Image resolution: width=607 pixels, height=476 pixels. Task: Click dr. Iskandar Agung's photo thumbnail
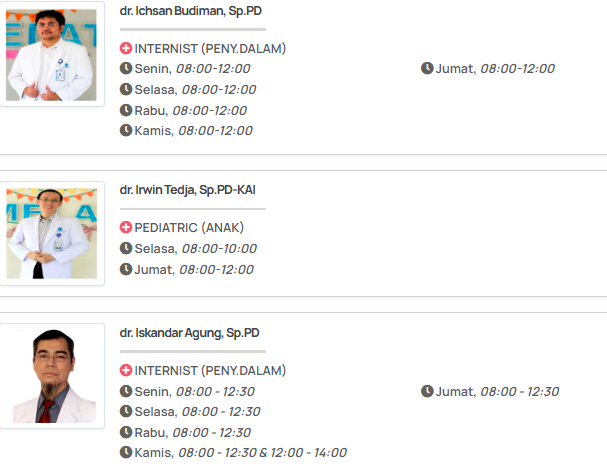51,374
